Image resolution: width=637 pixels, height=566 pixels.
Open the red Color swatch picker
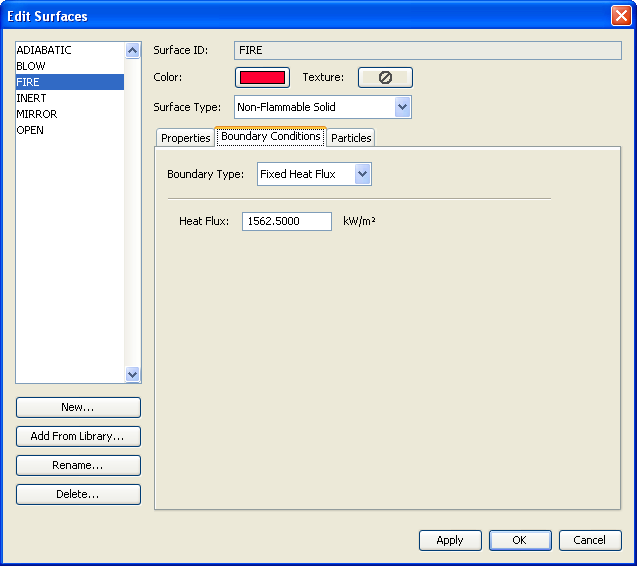click(262, 77)
